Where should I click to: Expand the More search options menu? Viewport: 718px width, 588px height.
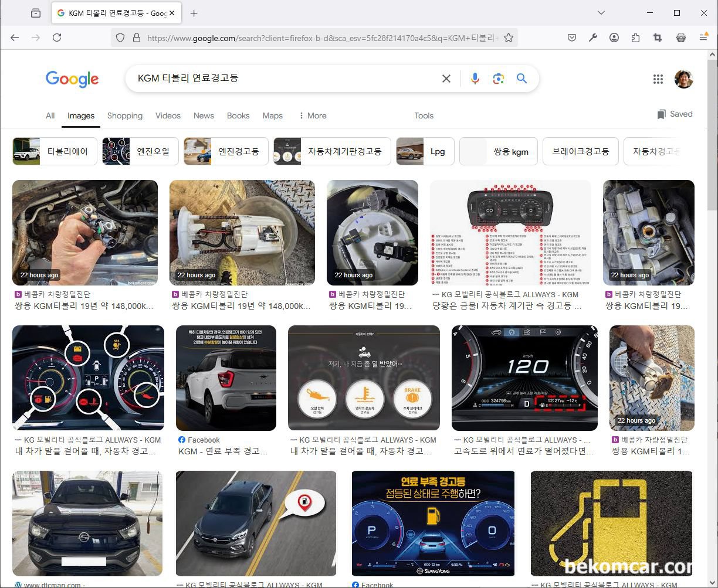[x=313, y=115]
